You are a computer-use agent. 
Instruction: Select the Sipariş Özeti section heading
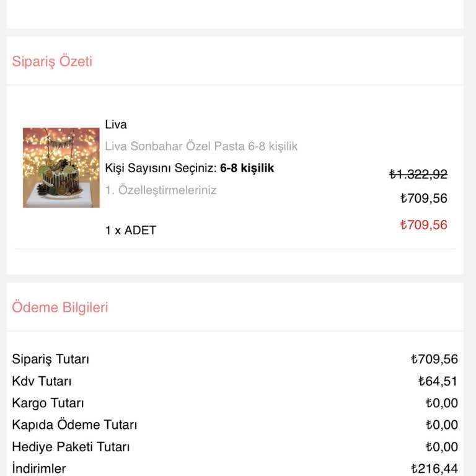(x=52, y=61)
